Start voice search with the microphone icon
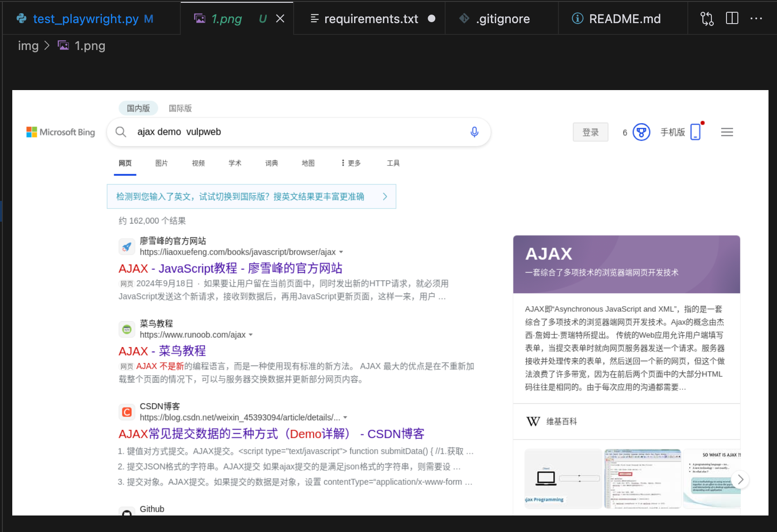 point(474,132)
